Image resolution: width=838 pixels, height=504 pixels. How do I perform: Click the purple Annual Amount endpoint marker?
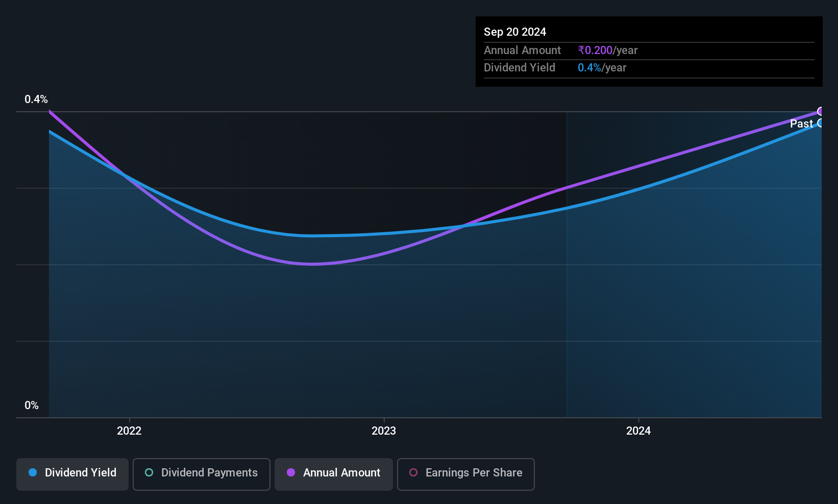[x=820, y=111]
